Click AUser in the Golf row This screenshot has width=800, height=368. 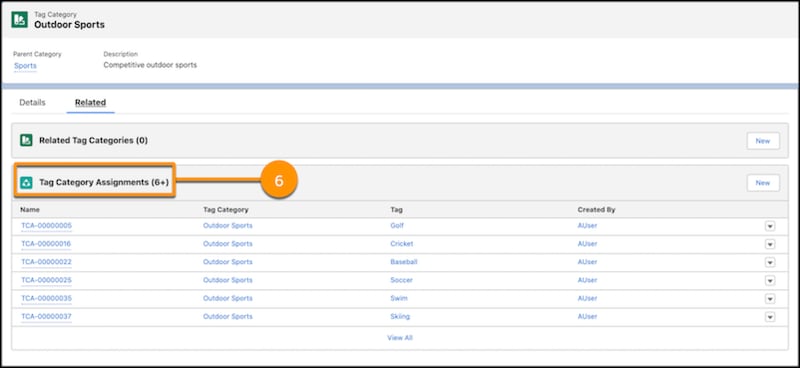click(587, 226)
